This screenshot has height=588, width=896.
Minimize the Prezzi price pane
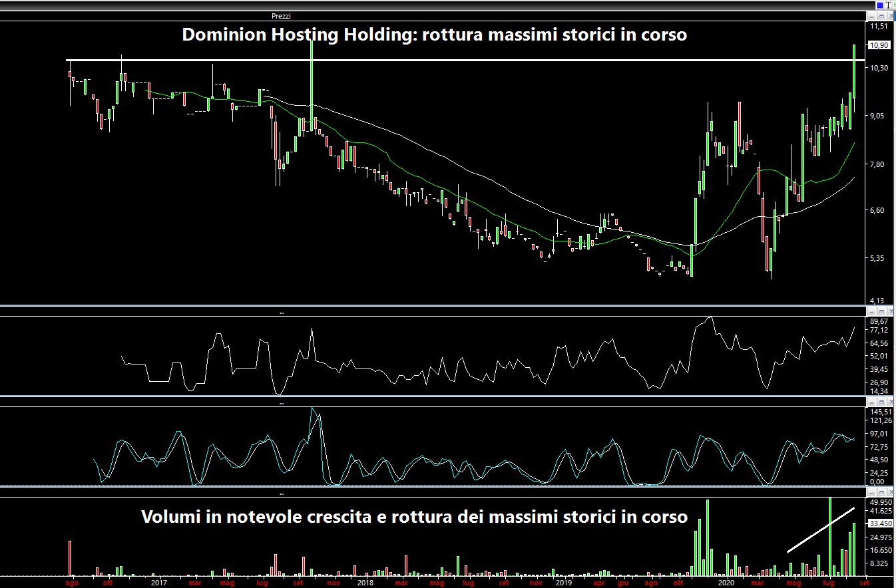click(x=871, y=16)
